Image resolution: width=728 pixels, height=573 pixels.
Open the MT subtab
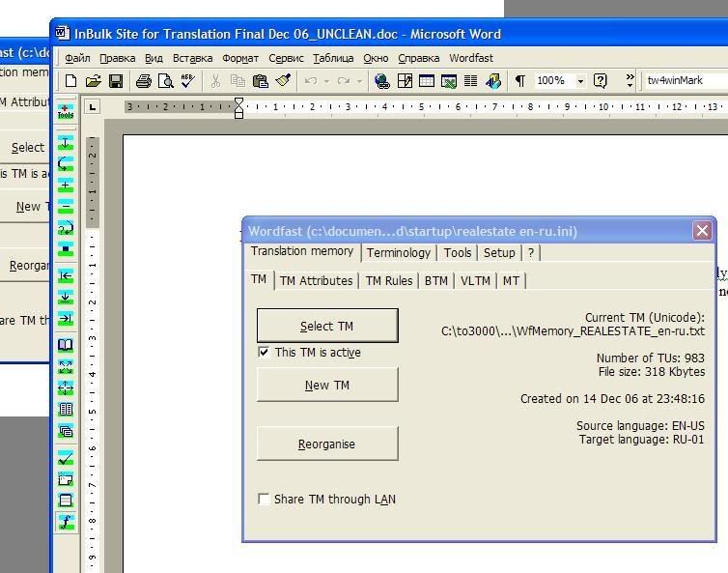[x=511, y=280]
